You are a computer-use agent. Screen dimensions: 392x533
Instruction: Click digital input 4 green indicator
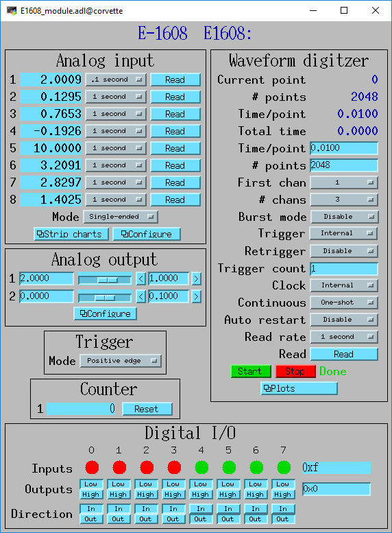[x=201, y=467]
